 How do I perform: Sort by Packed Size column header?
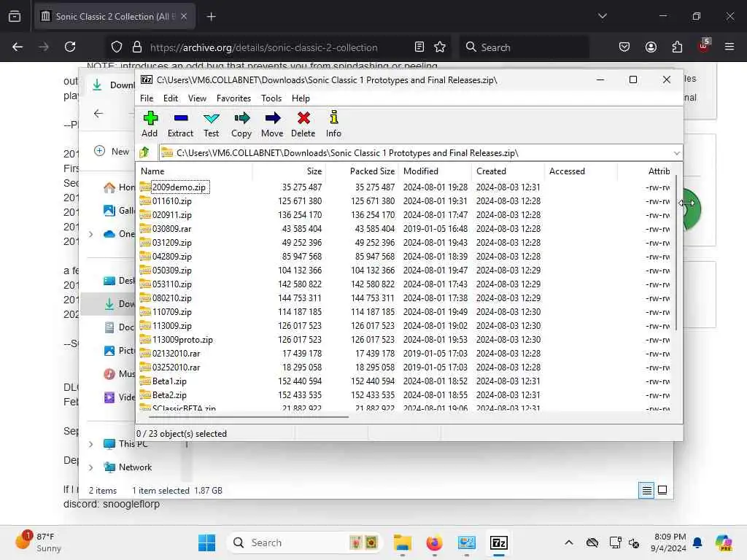(362, 171)
